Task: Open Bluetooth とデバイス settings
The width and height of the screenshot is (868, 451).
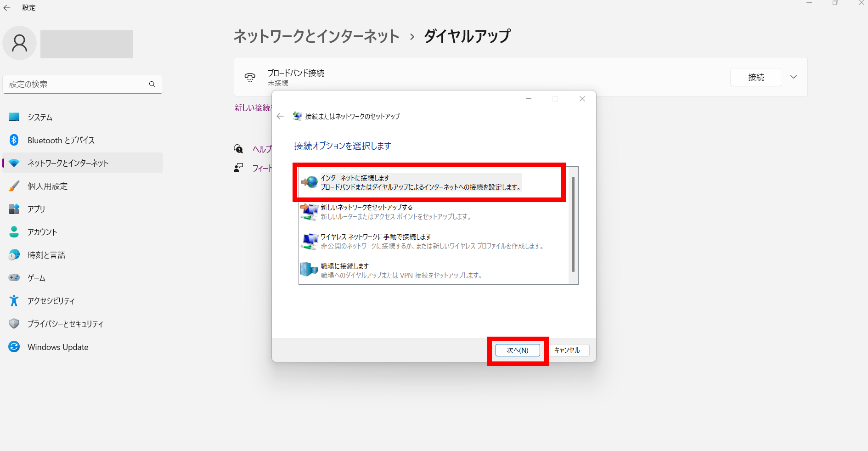Action: click(61, 141)
